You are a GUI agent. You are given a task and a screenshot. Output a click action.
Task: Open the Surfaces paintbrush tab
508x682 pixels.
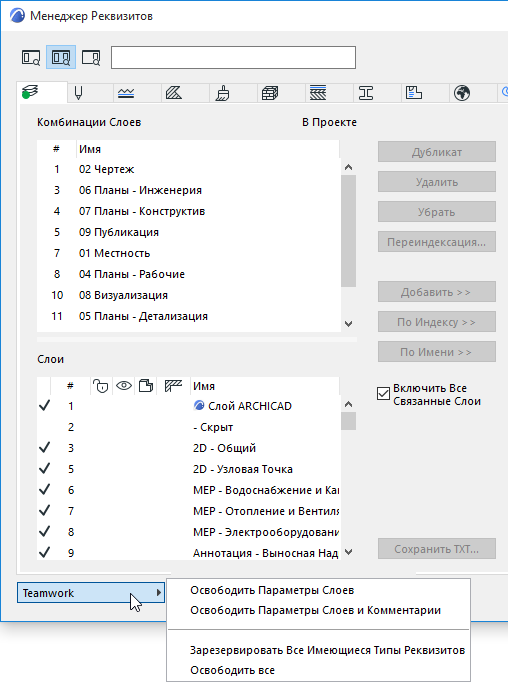222,93
